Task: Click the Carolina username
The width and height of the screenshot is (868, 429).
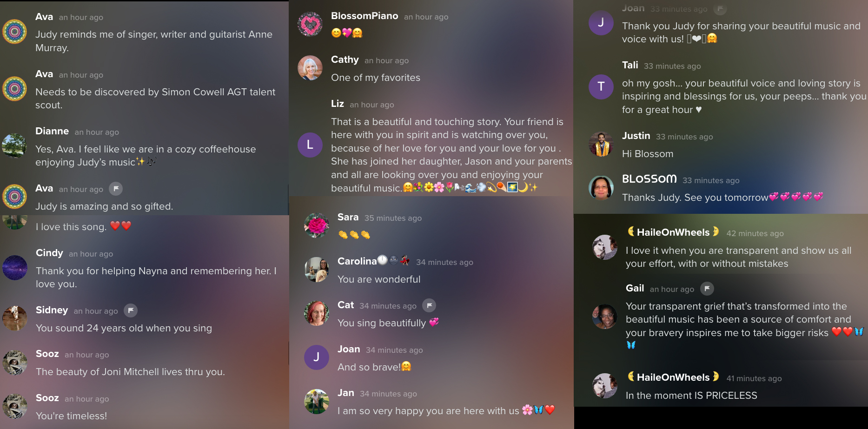Action: (357, 261)
